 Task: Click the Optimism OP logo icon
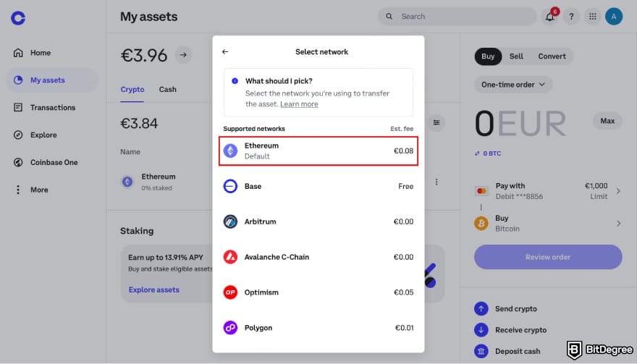click(230, 292)
